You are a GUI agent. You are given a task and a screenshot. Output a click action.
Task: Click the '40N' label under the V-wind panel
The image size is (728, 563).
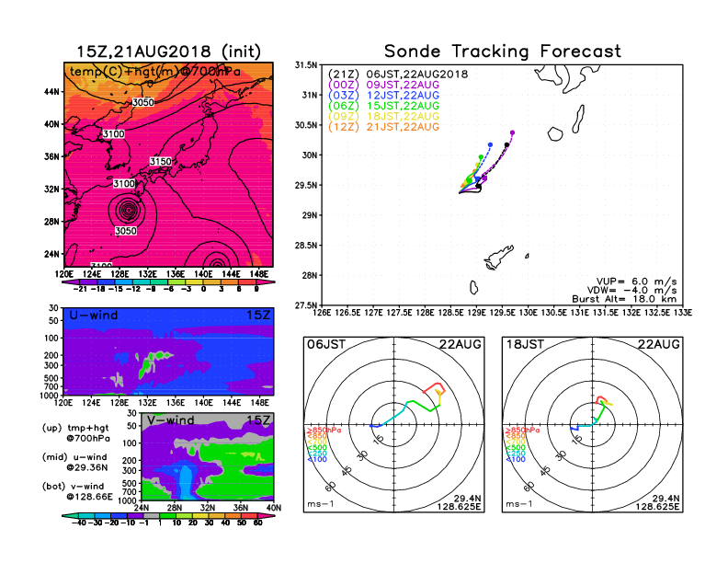[274, 508]
